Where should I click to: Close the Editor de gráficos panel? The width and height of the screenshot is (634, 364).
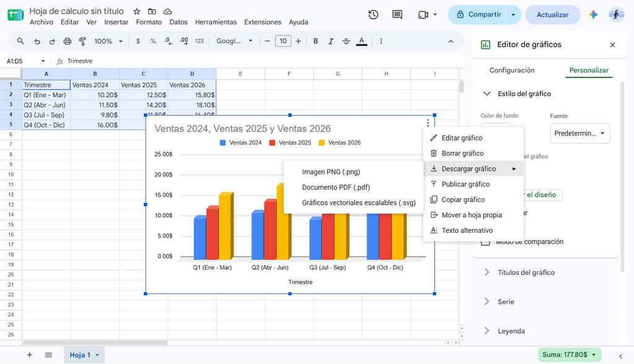pos(612,45)
